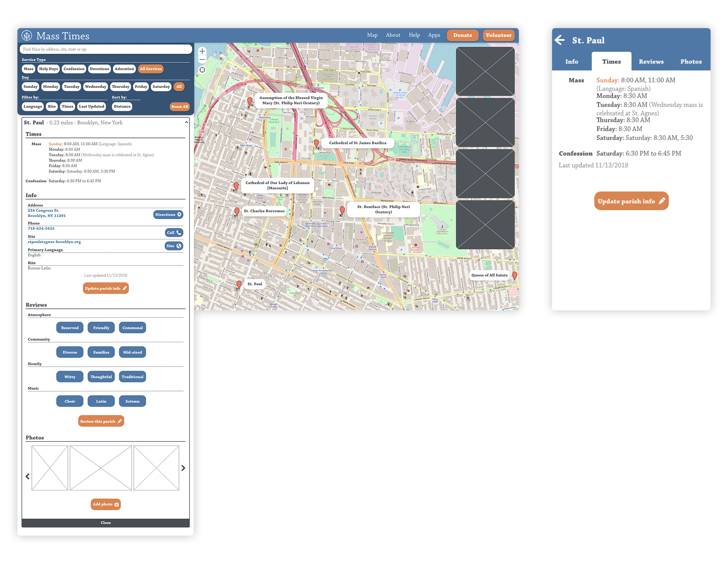This screenshot has width=728, height=564.
Task: Open stpaulstagnes-brooklyn.org link
Action: 54,242
